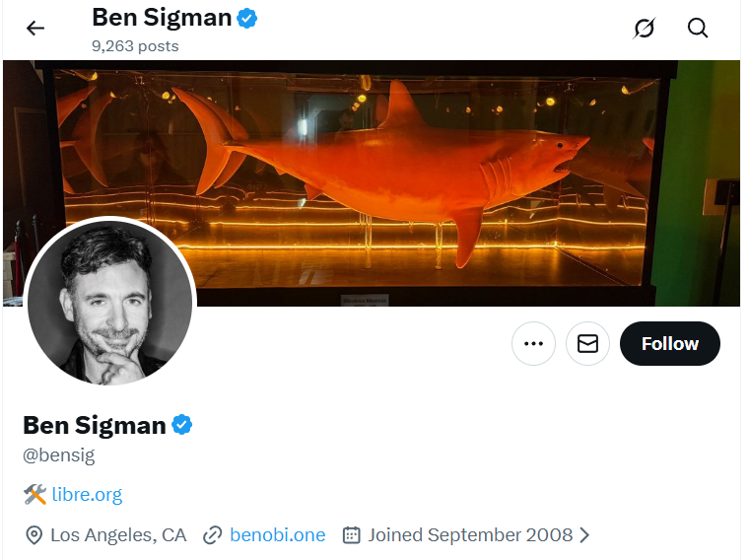Follow Ben Sigman
Viewport: 749px width, 560px height.
click(670, 343)
